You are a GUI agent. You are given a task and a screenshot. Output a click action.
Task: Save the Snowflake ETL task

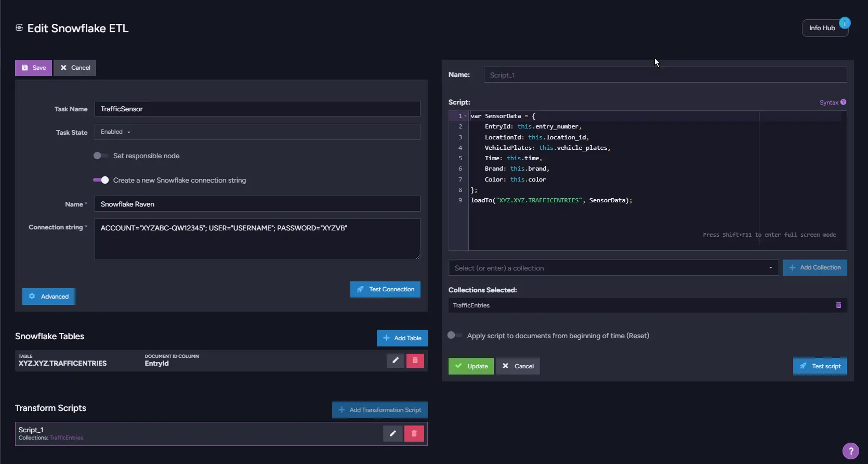[x=33, y=68]
